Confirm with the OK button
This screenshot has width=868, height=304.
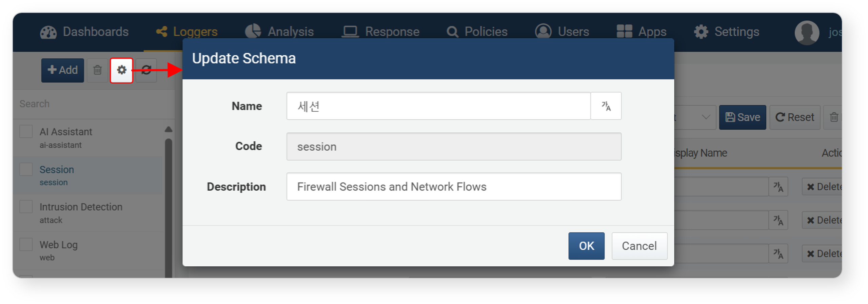(586, 246)
